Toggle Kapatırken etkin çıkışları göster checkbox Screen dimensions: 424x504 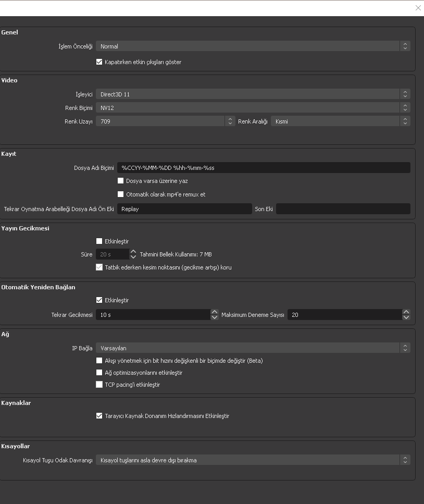tap(99, 62)
